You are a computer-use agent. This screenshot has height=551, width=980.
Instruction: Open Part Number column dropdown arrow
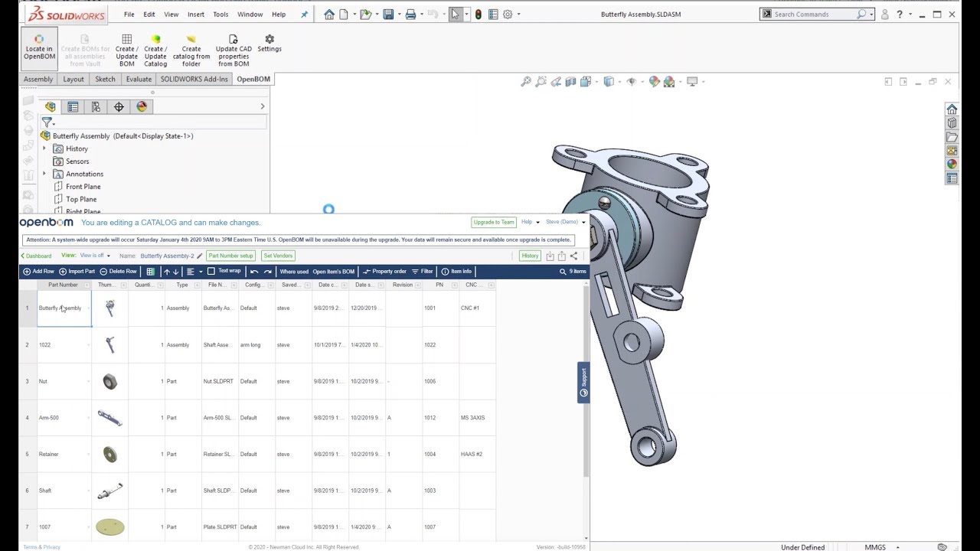[87, 285]
